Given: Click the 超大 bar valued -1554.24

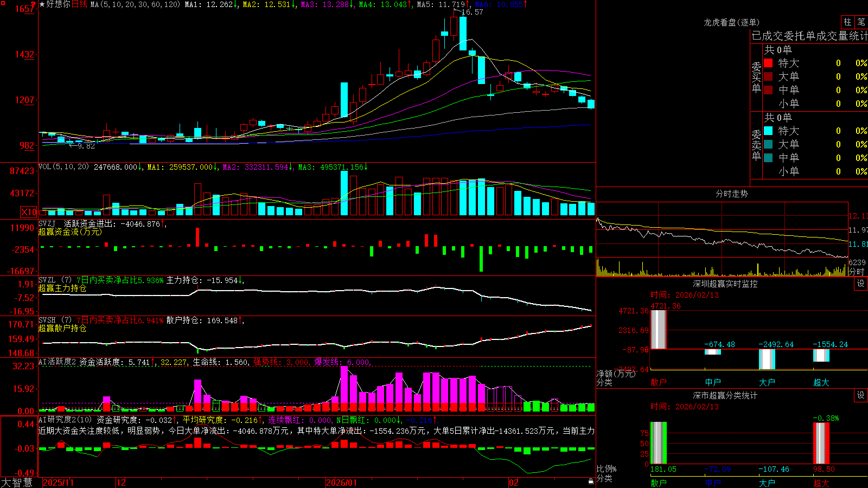Looking at the screenshot, I should click(821, 355).
